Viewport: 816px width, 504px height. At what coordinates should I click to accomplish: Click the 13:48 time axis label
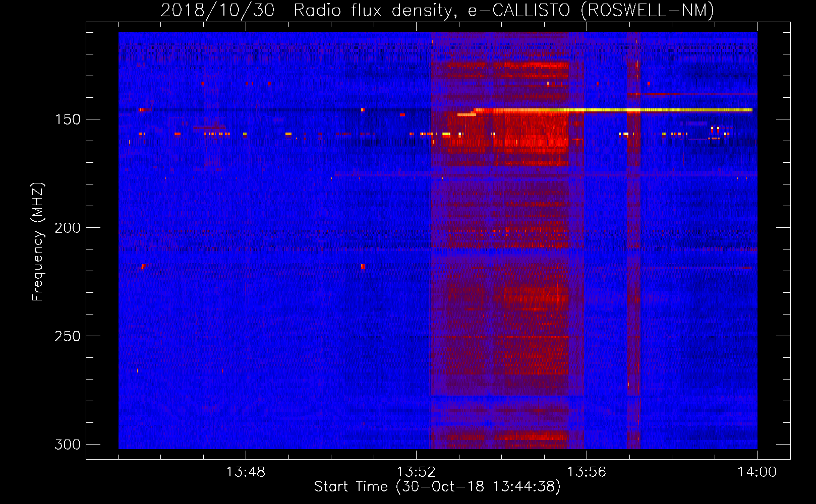coord(245,472)
